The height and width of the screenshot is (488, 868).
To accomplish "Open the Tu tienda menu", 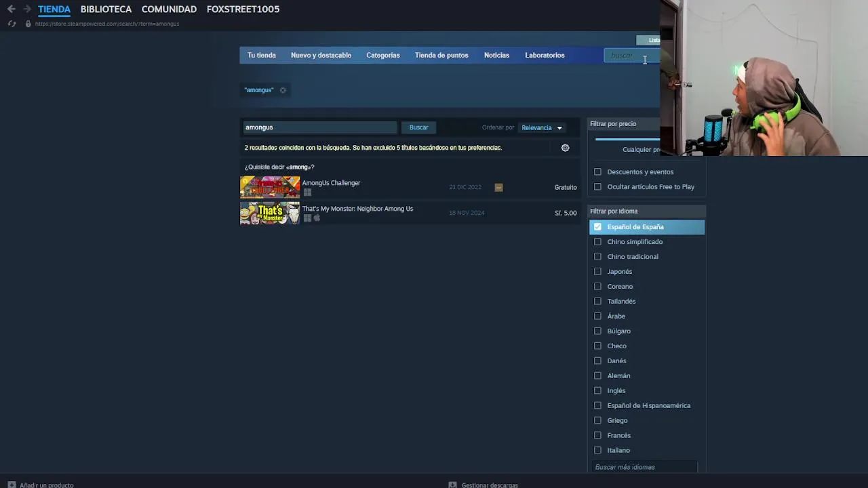I will point(262,56).
